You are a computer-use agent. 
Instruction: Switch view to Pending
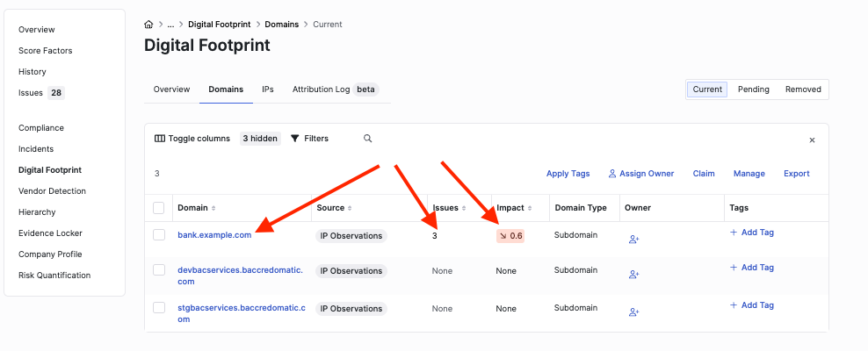click(x=754, y=89)
